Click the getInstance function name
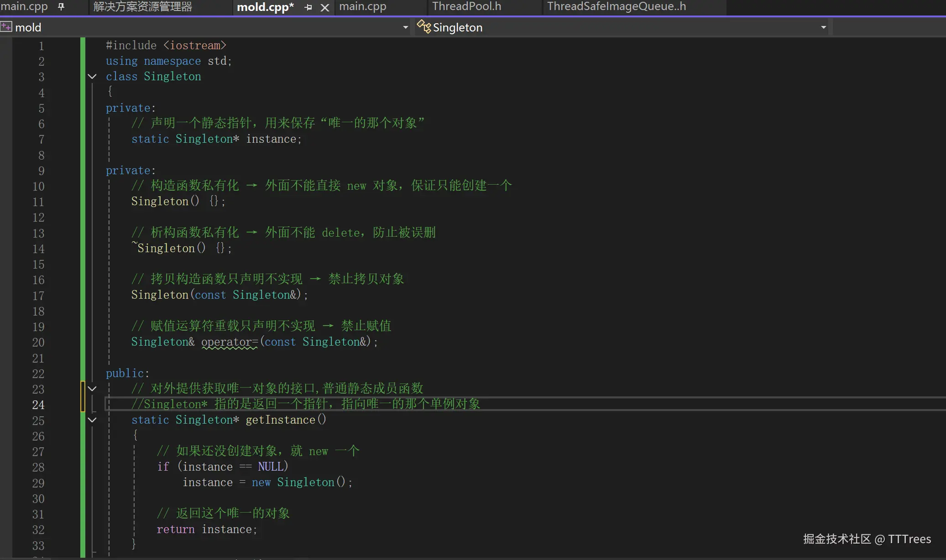 click(x=280, y=420)
